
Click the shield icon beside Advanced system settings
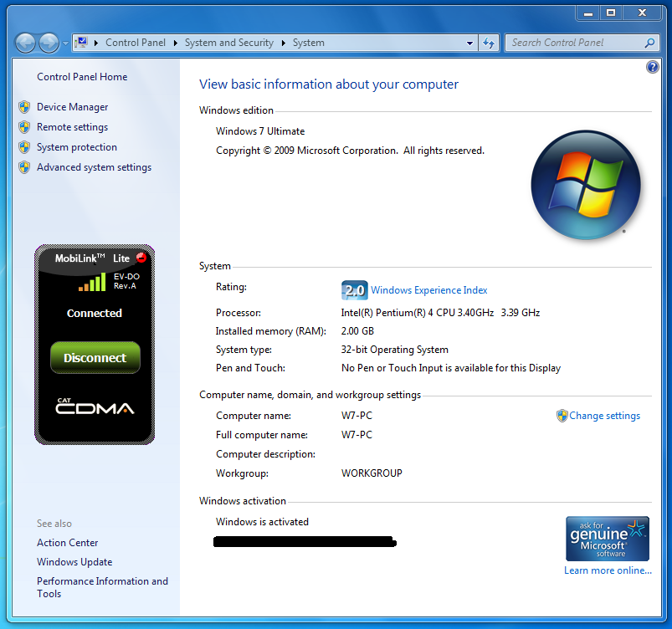24,167
